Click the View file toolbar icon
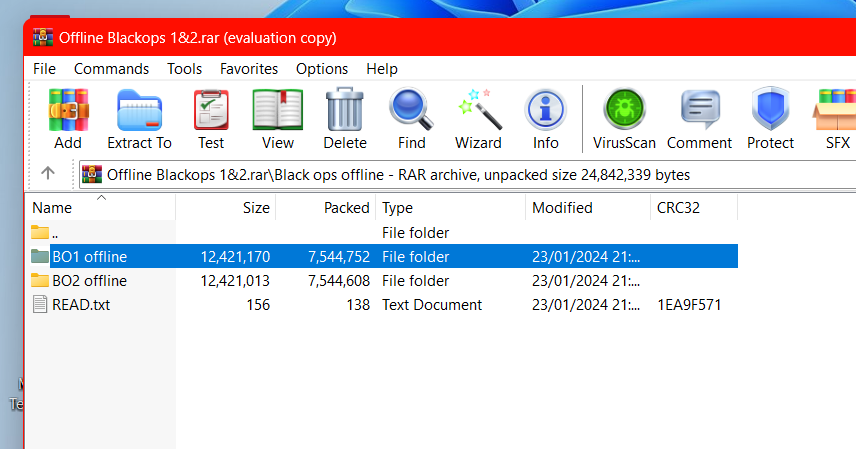Viewport: 856px width, 449px height. point(278,110)
